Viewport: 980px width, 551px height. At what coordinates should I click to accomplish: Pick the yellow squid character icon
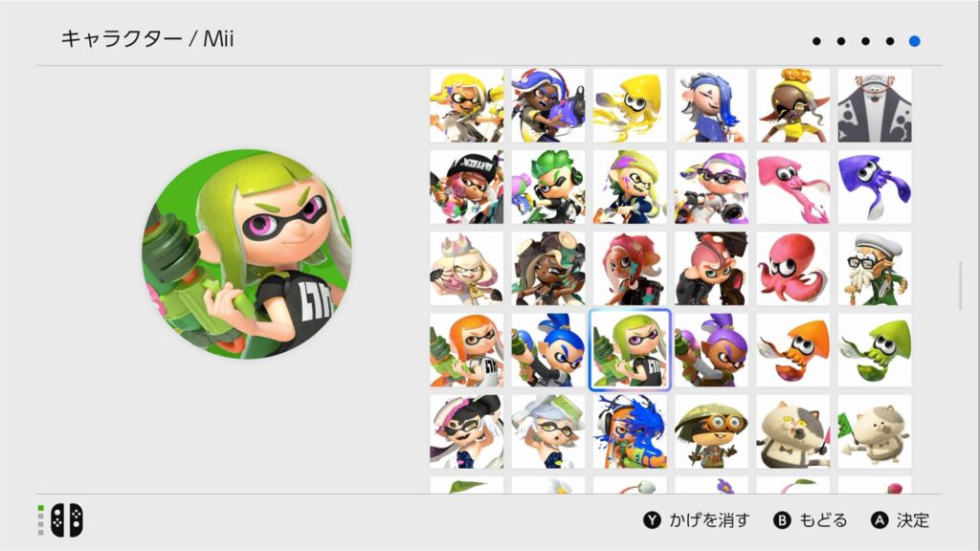pyautogui.click(x=630, y=105)
